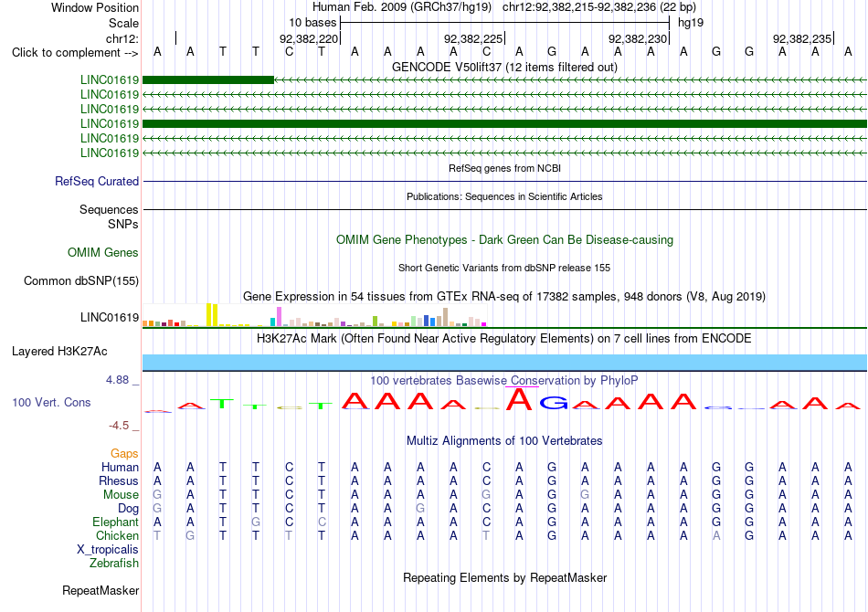868x612 pixels.
Task: Open the "100 Vert. Cons" track label
Action: click(51, 402)
